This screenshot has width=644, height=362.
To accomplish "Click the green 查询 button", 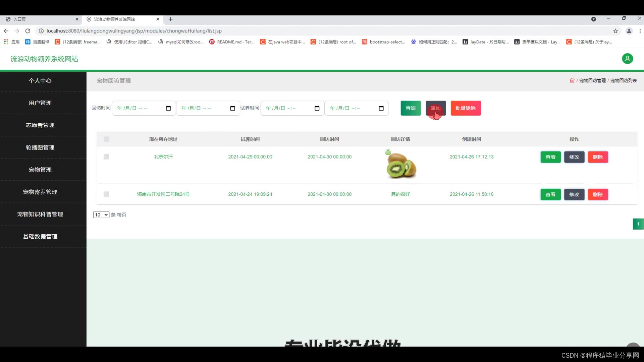I will [x=411, y=108].
